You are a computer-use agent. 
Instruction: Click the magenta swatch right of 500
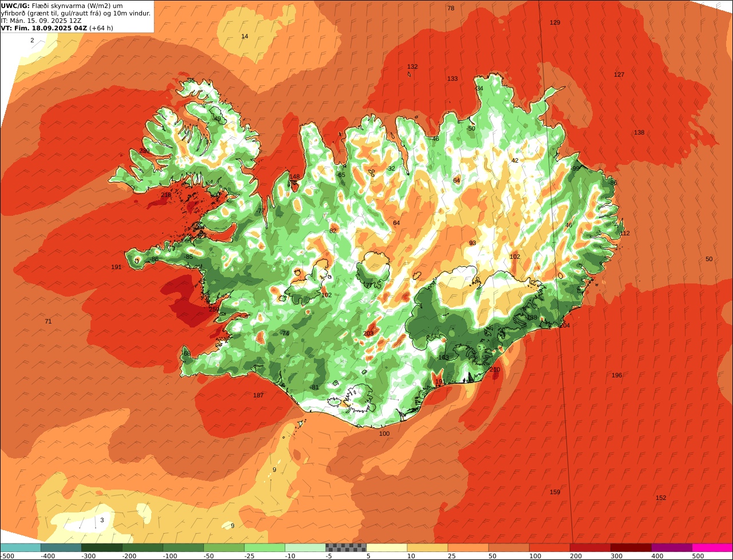[x=712, y=547]
